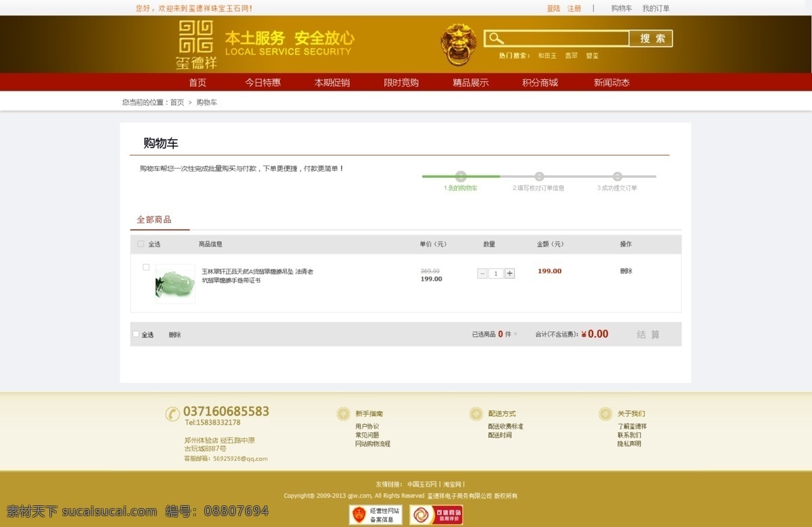
Task: Increase quantity with the plus button
Action: [510, 273]
